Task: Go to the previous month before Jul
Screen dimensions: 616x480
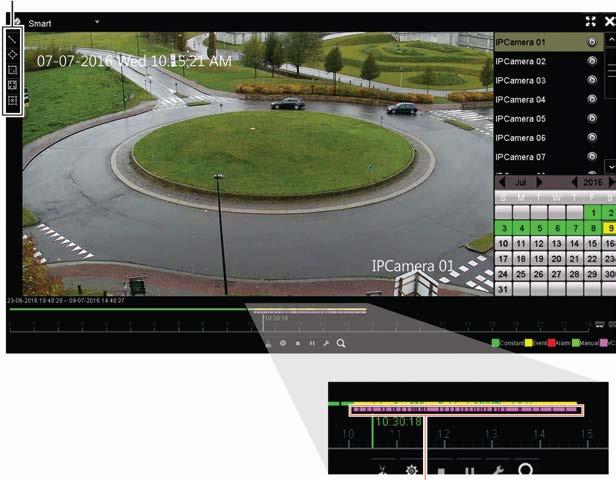Action: 502,182
